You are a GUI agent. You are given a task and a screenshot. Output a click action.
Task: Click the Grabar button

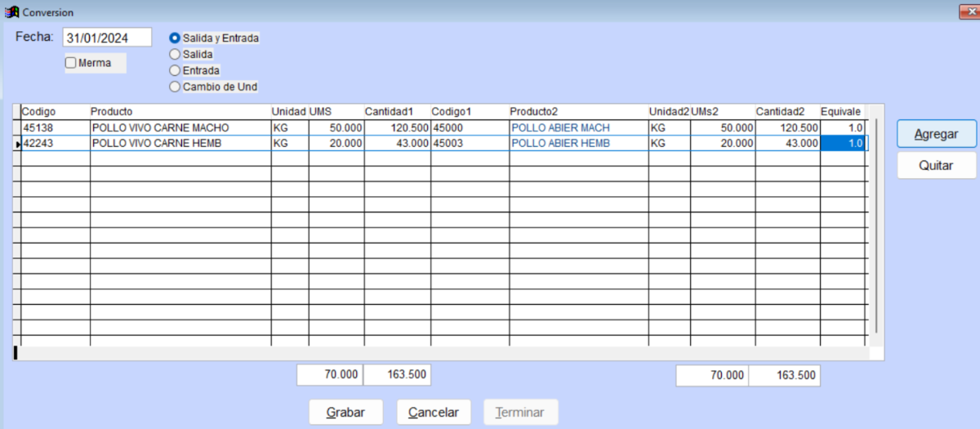(x=345, y=413)
